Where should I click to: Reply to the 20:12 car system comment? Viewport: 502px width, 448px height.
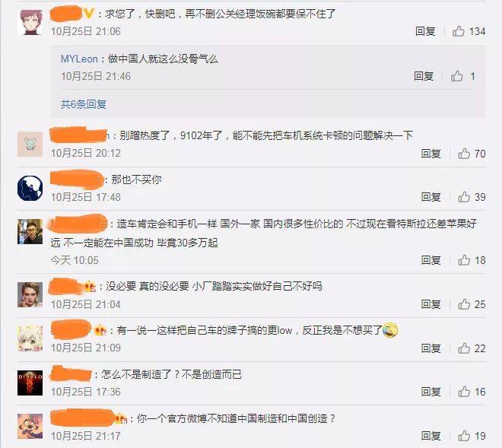(x=431, y=154)
